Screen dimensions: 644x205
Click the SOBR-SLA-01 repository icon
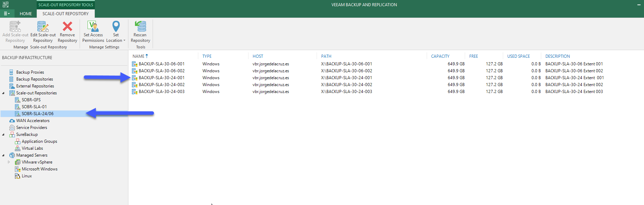[17, 107]
